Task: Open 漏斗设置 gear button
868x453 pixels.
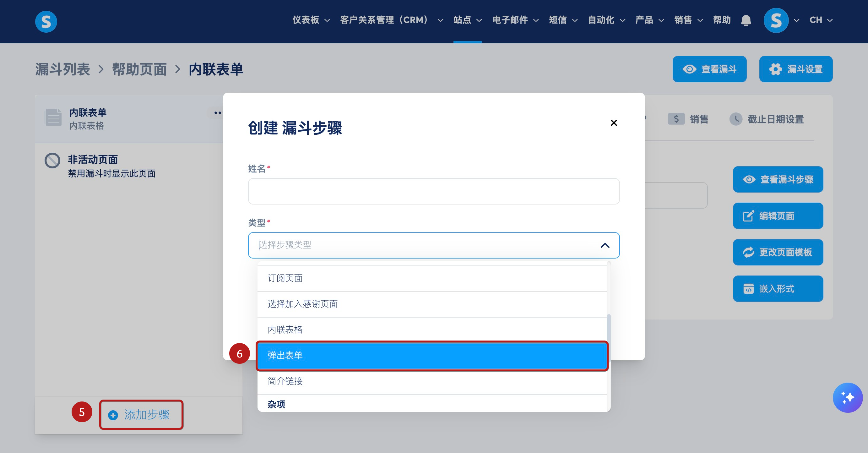Action: click(x=795, y=69)
